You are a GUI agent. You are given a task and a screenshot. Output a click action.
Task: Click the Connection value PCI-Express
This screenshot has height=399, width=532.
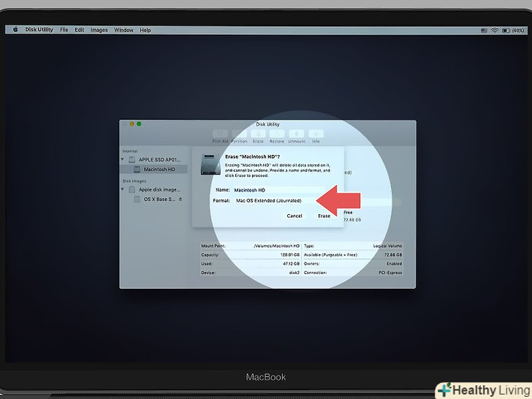point(390,273)
